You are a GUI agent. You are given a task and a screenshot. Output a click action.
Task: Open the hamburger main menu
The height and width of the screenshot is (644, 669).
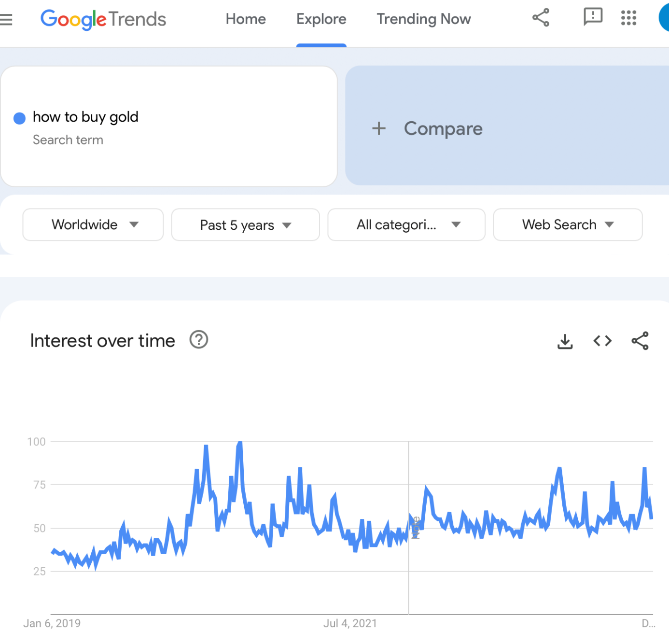tap(6, 19)
